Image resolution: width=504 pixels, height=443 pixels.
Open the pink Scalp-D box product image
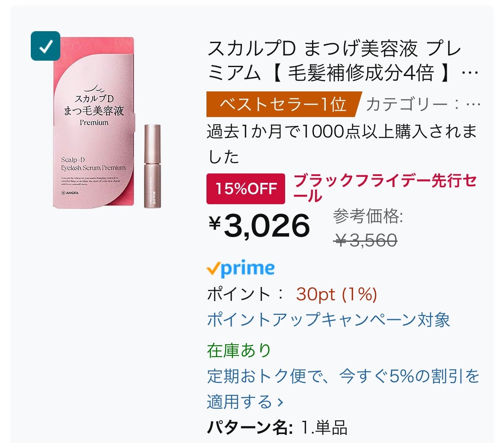[94, 124]
